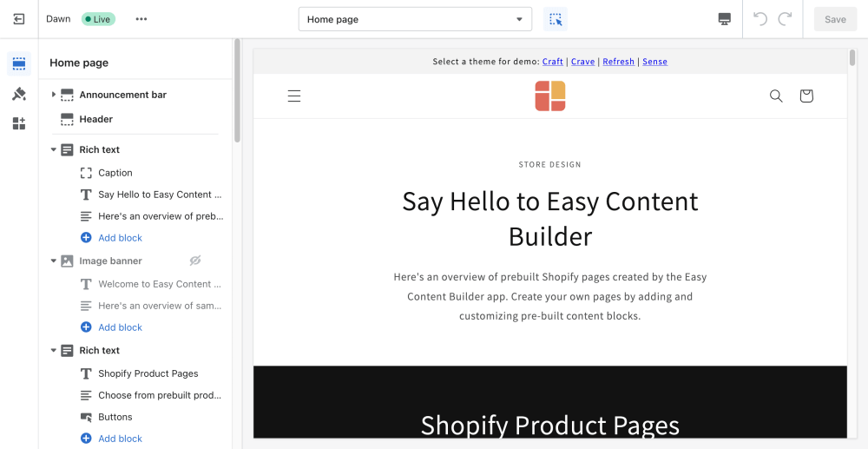Add block to second Rich text section
The image size is (868, 449).
[x=120, y=439]
